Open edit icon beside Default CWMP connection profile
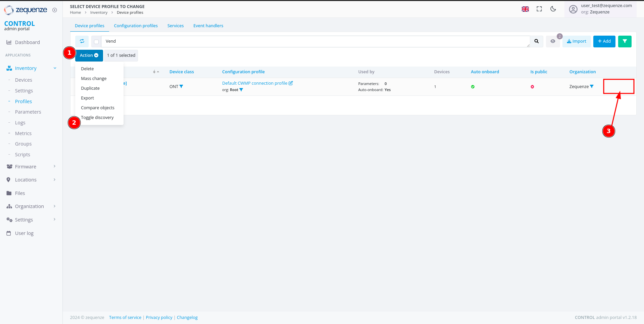Viewport: 644px width, 324px height. pyautogui.click(x=291, y=83)
